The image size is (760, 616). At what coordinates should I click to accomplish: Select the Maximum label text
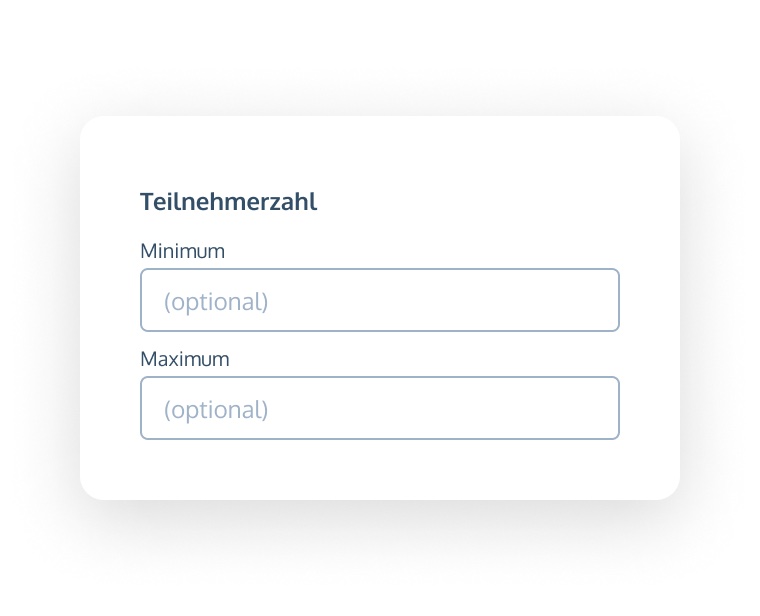185,359
